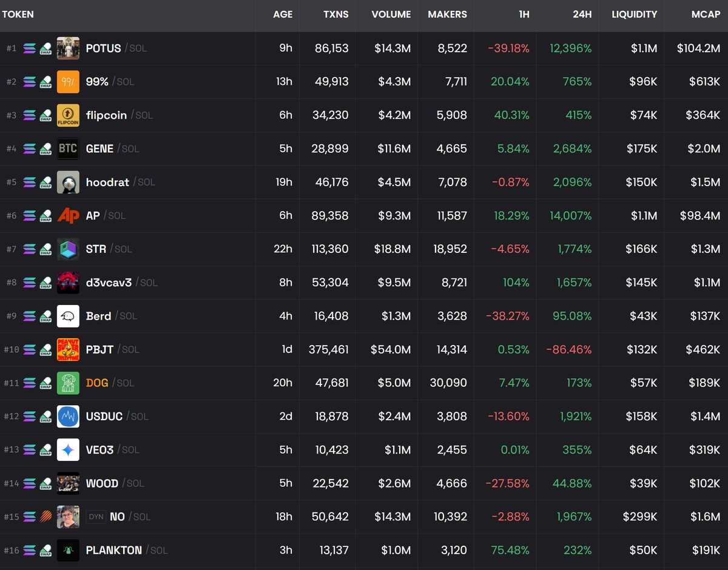
Task: Click the Solana chain icon in NO row
Action: [x=29, y=517]
